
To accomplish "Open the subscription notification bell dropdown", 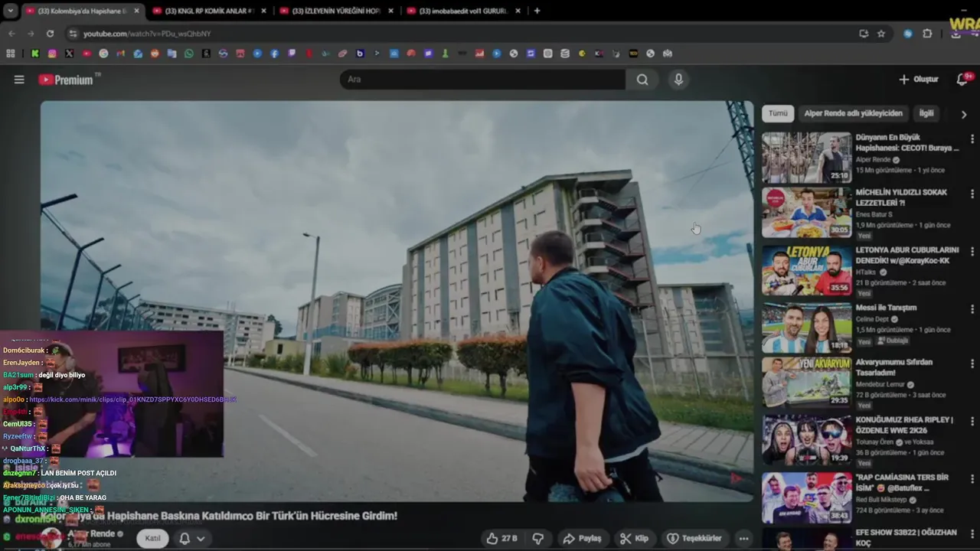I will point(191,538).
